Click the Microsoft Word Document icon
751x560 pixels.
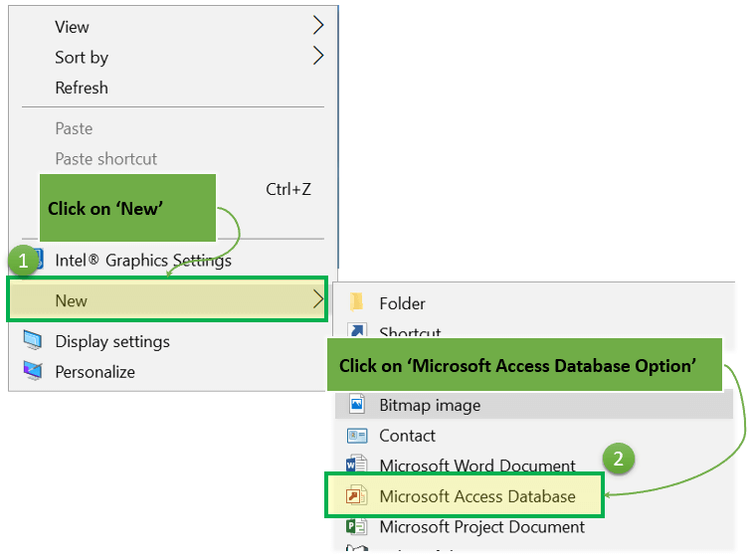coord(356,466)
